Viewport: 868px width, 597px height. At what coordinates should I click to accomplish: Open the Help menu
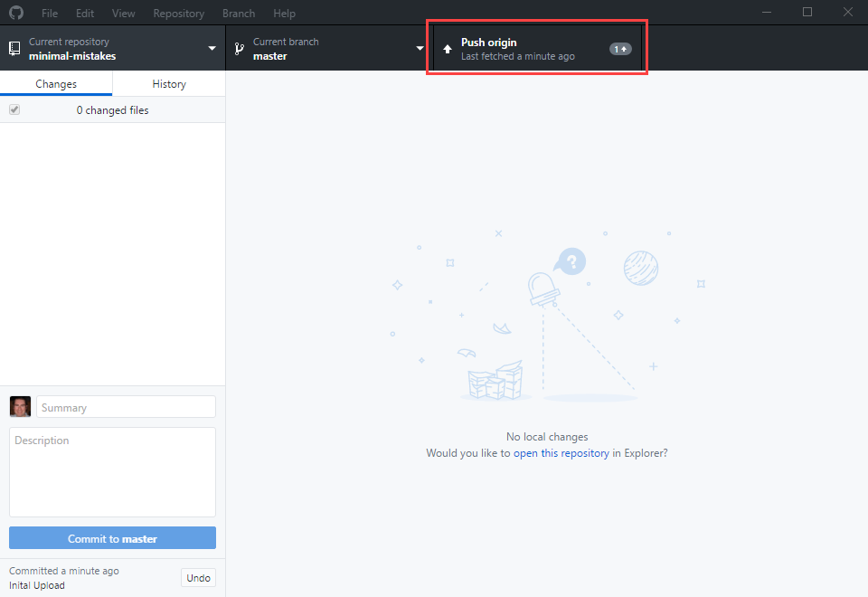[284, 14]
